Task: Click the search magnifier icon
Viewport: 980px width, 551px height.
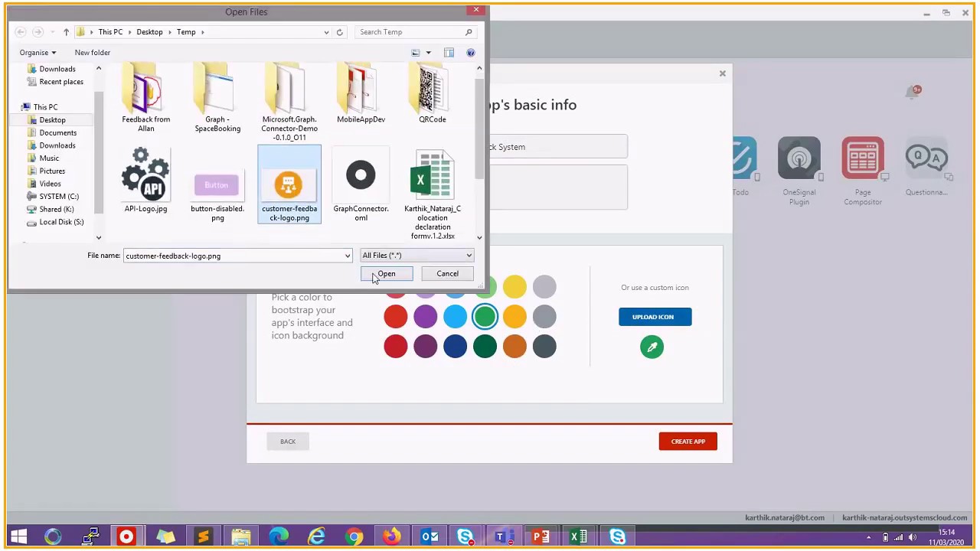Action: pos(469,32)
